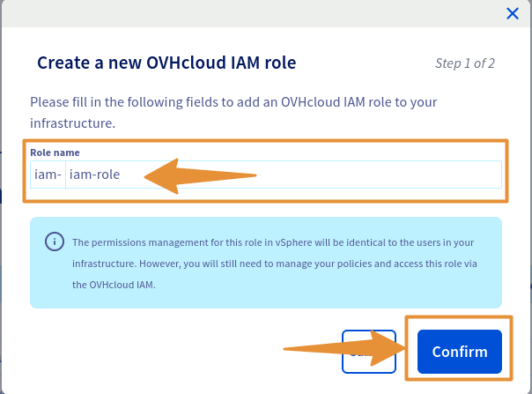
Task: Close the IAM role dialog with X
Action: (513, 14)
